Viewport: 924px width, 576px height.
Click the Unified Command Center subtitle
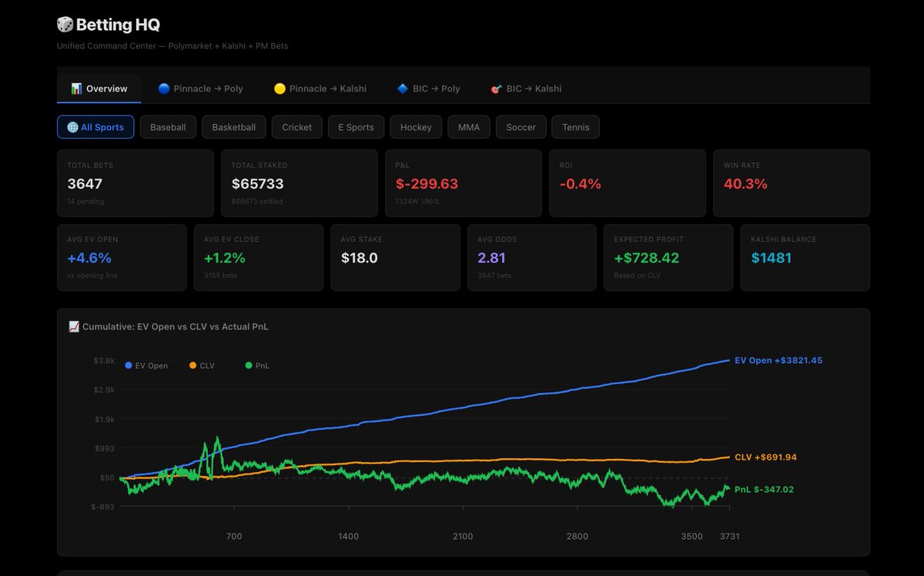172,46
